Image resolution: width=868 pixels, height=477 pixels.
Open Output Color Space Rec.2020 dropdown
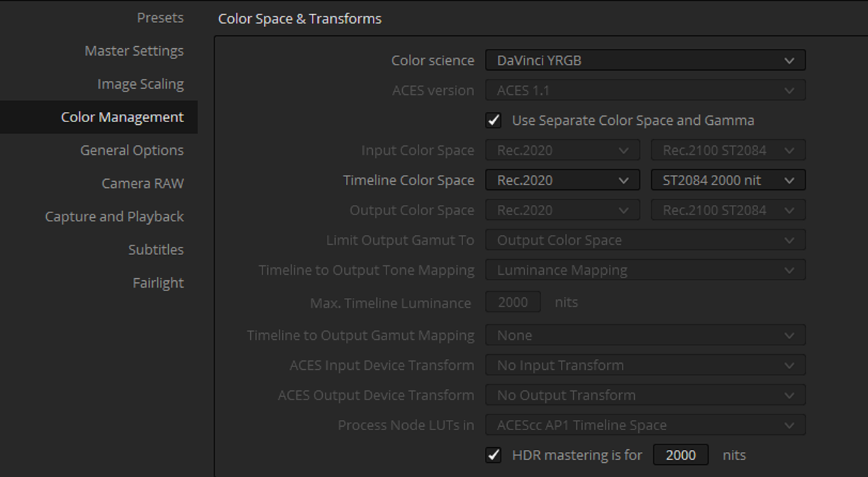coord(562,210)
